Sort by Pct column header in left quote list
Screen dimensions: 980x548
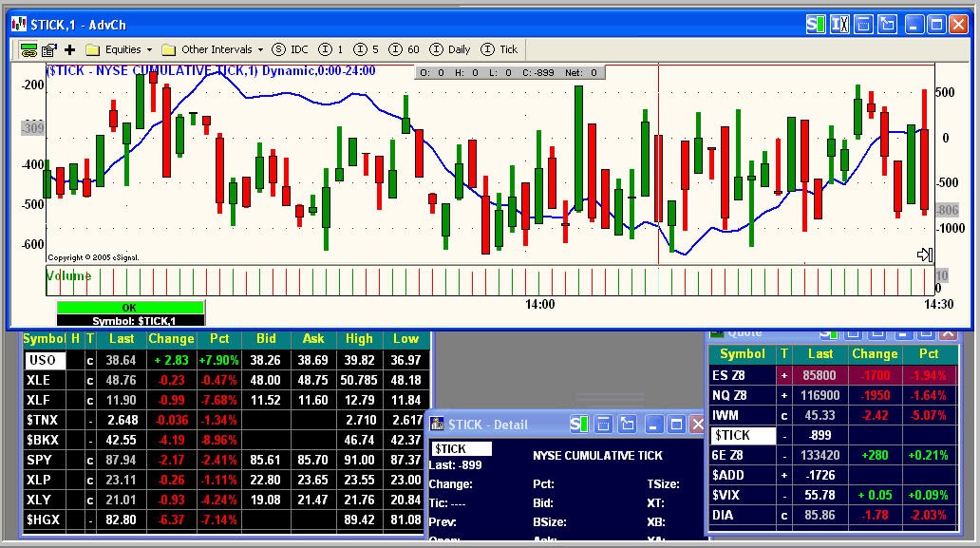click(218, 339)
